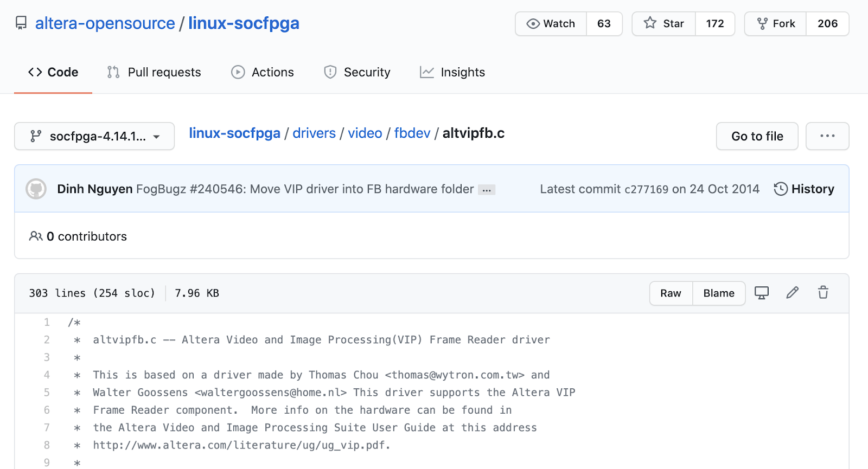Click text 'http://www.altera.com/literature/ug/ug_vip.pdf.'
The height and width of the screenshot is (469, 868).
pyautogui.click(x=241, y=445)
